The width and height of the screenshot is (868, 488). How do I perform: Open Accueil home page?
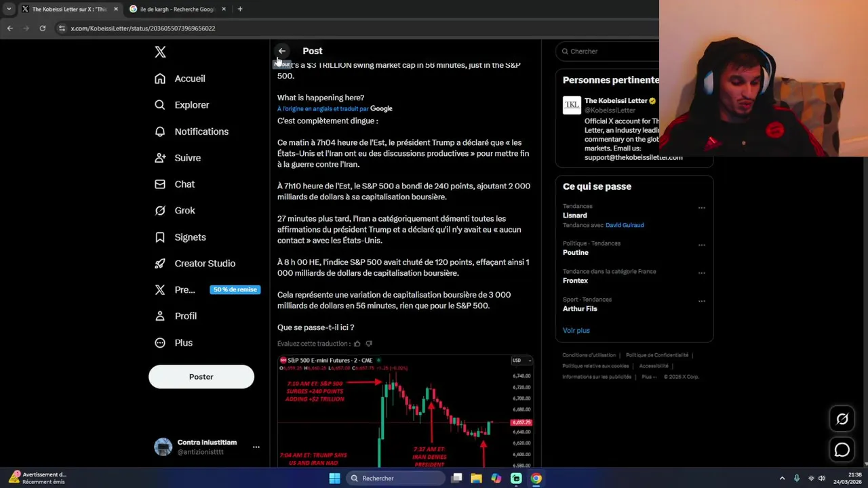pyautogui.click(x=180, y=79)
